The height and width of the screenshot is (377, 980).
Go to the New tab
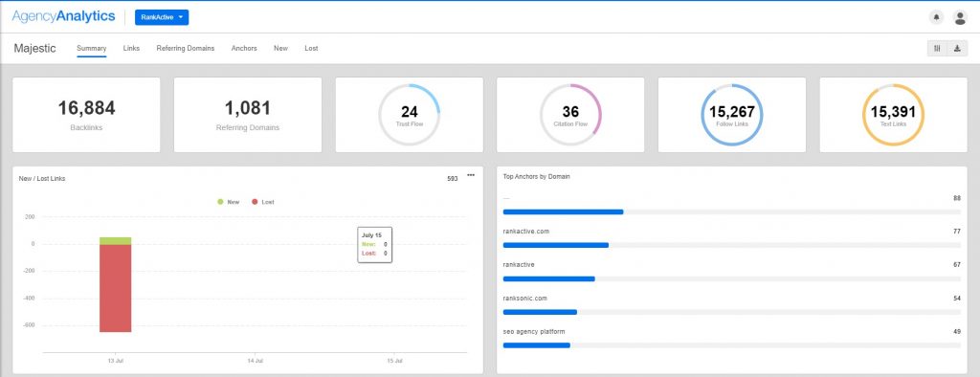(280, 48)
